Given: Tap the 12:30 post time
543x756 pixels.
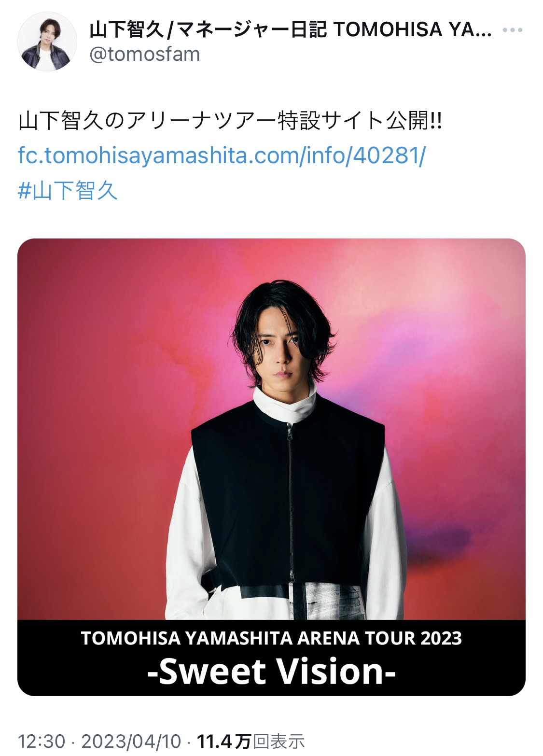Looking at the screenshot, I should point(41,741).
